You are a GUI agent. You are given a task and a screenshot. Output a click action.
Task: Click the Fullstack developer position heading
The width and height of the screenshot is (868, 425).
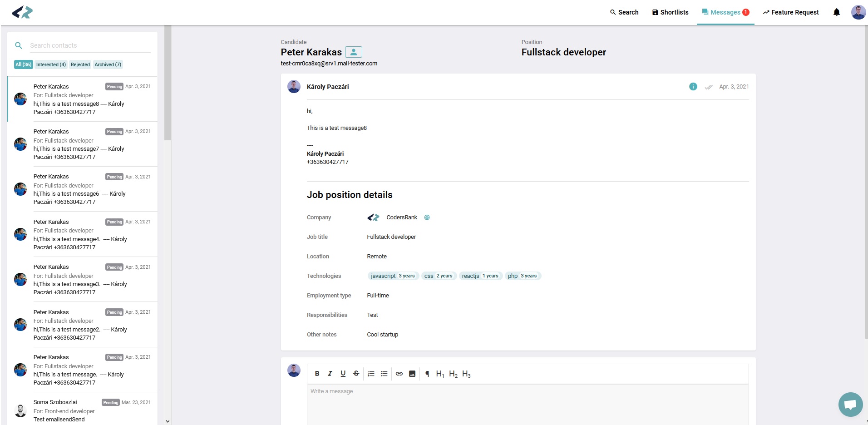563,52
